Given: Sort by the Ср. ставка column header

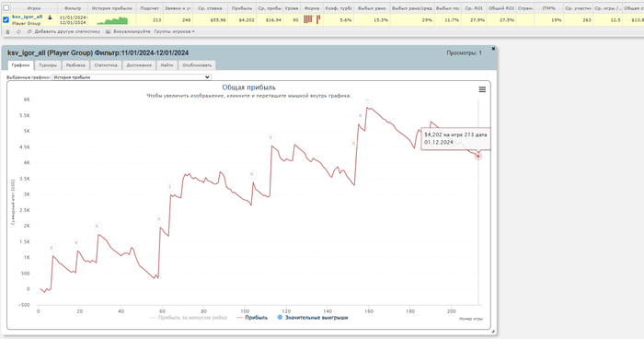Looking at the screenshot, I should pyautogui.click(x=210, y=8).
